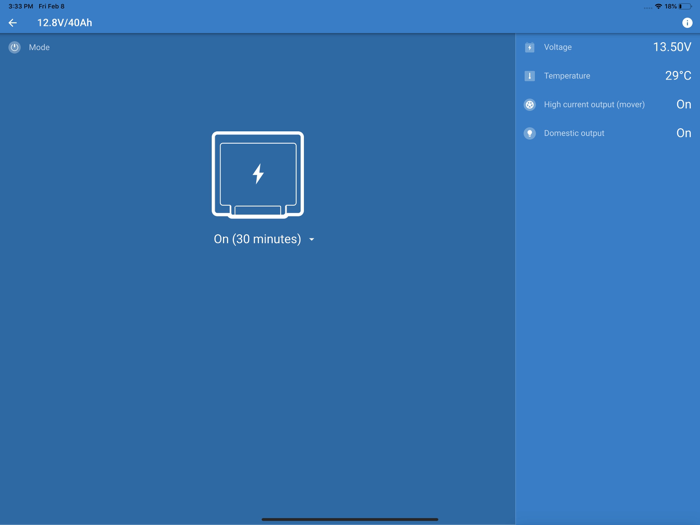
Task: Click the Temperature thermometer icon
Action: click(529, 76)
